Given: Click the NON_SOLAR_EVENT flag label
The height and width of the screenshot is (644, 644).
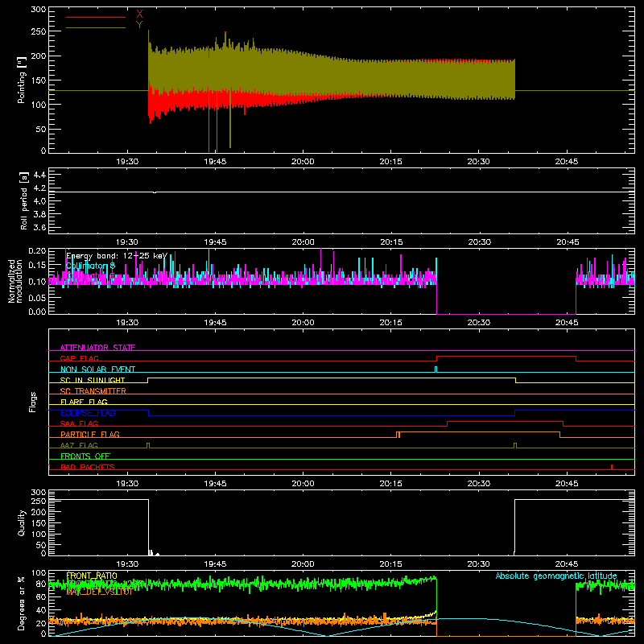Looking at the screenshot, I should pyautogui.click(x=97, y=369).
